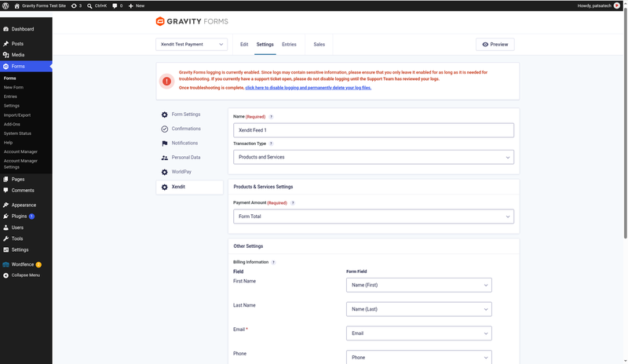Click the Settings sidebar icon

pos(6,249)
